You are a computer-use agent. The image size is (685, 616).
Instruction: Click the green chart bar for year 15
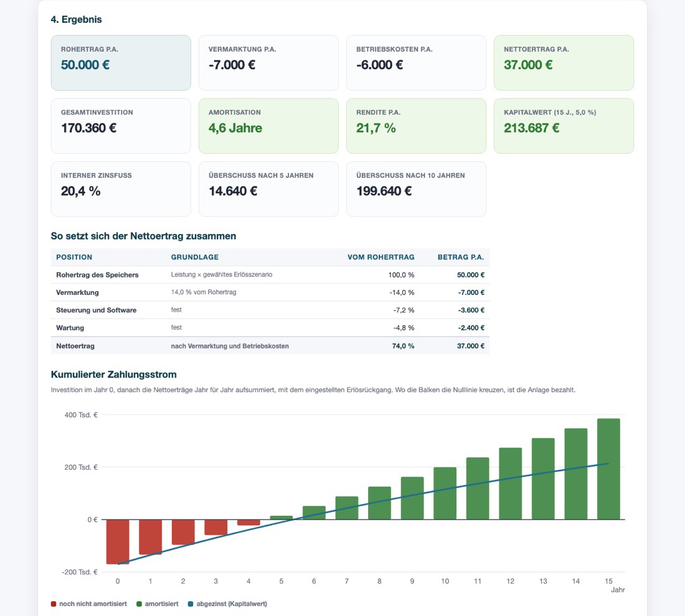coord(608,469)
